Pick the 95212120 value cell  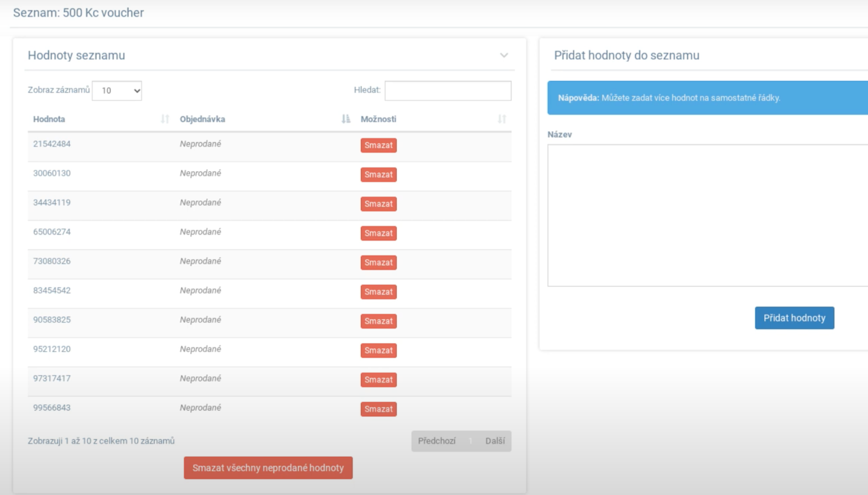(52, 349)
